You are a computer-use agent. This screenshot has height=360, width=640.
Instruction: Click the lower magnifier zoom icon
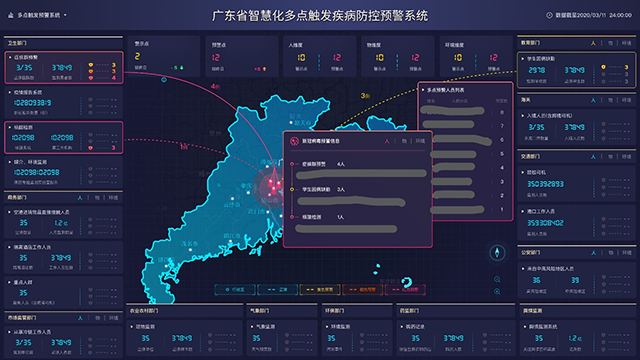[497, 292]
